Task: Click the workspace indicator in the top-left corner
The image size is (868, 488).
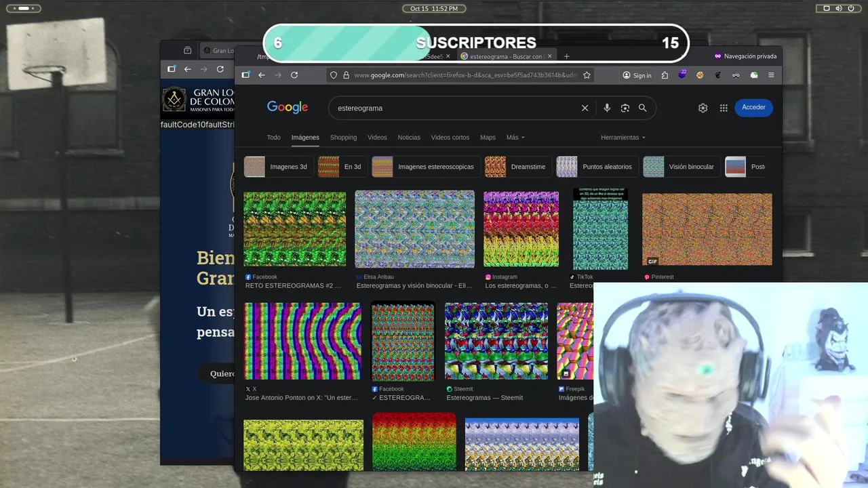Action: click(23, 8)
